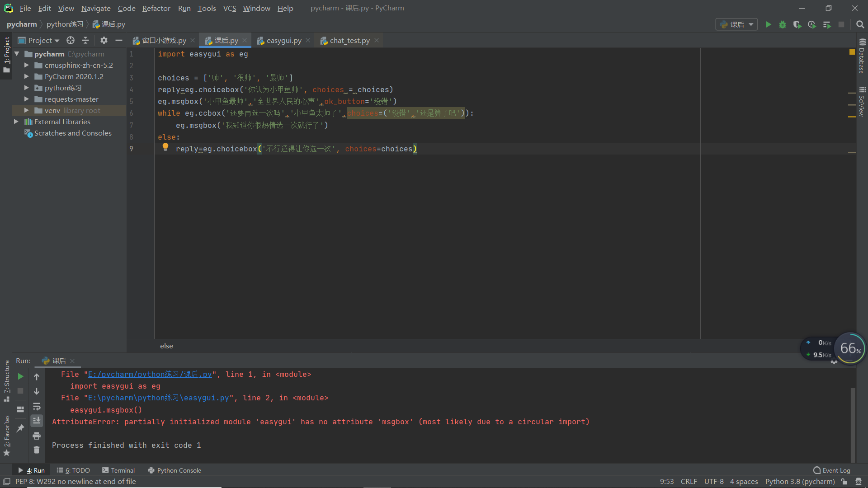This screenshot has height=488, width=868.
Task: Toggle soft-wrap in Run console
Action: point(37,406)
